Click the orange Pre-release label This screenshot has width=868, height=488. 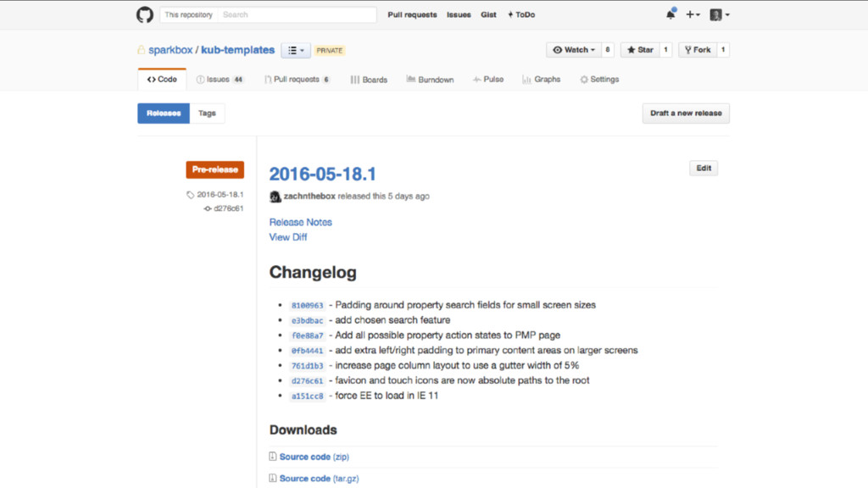tap(214, 169)
